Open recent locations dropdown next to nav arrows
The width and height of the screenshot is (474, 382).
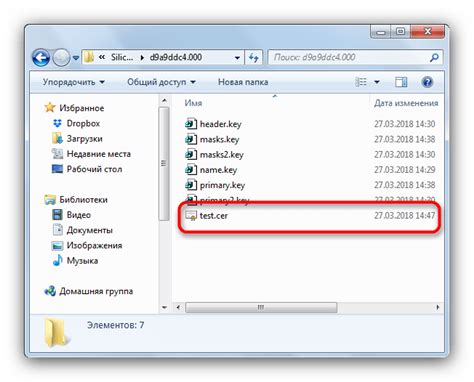click(76, 58)
